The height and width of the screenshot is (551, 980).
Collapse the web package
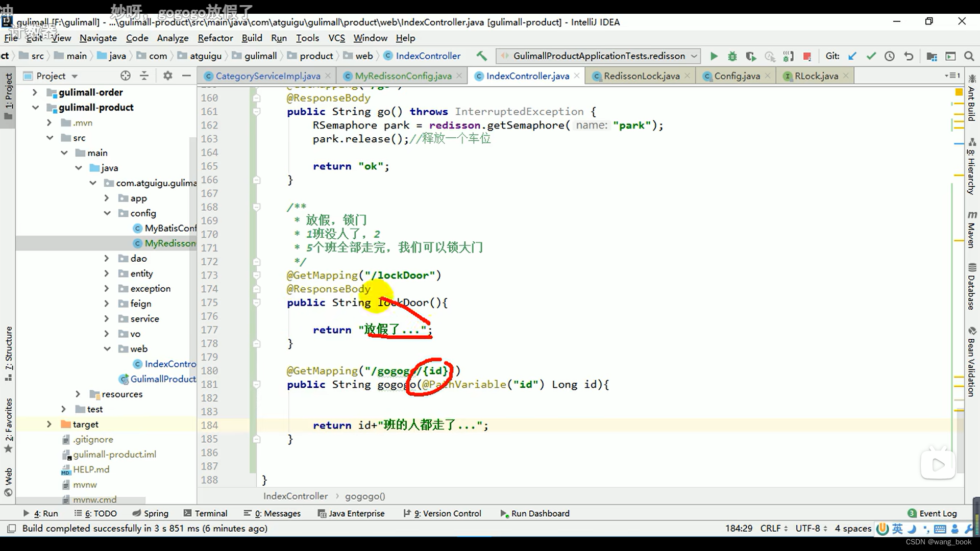(107, 348)
